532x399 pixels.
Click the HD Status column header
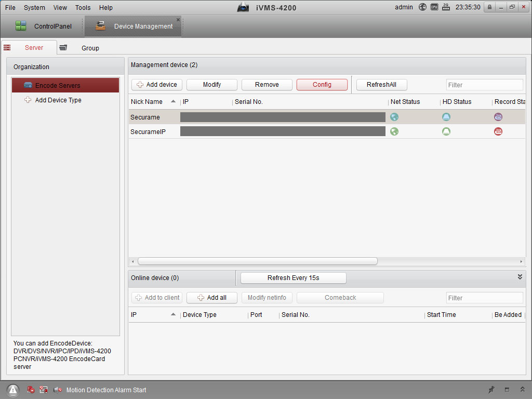[457, 101]
